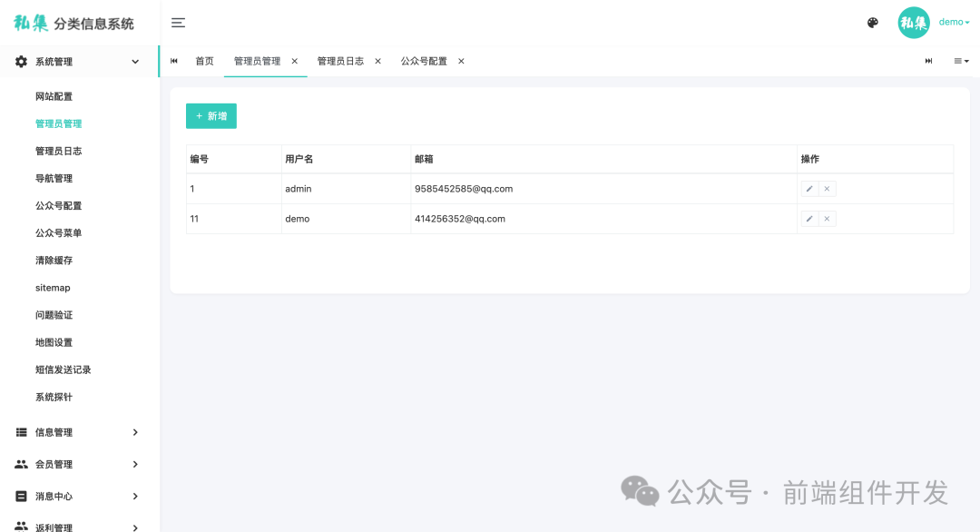980x532 pixels.
Task: Click the 私集 avatar icon in the top right
Action: pyautogui.click(x=914, y=23)
